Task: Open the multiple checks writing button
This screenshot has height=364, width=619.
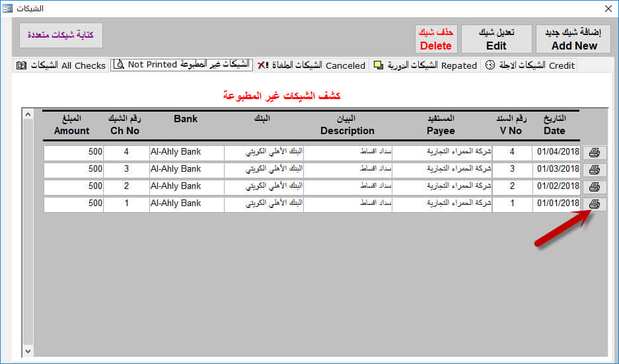Action: pyautogui.click(x=61, y=35)
